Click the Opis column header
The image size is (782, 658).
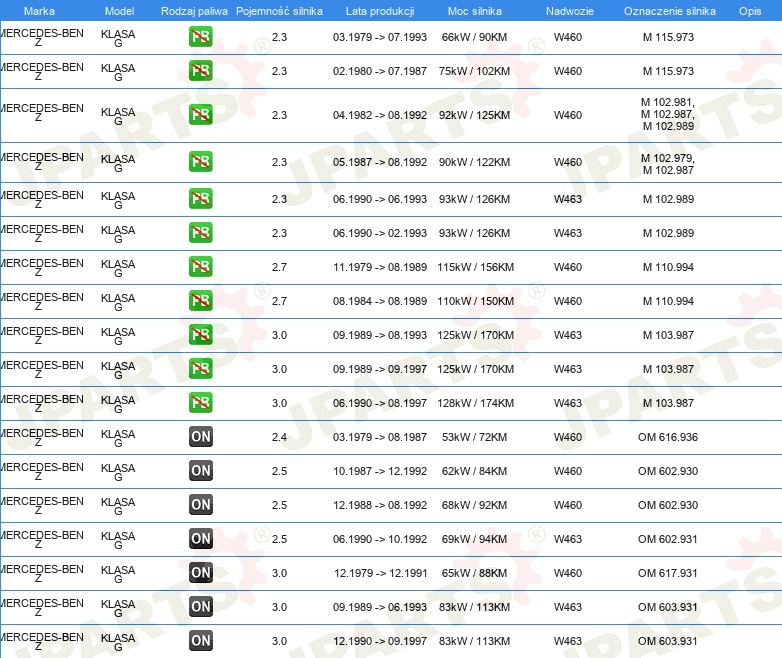coord(750,11)
